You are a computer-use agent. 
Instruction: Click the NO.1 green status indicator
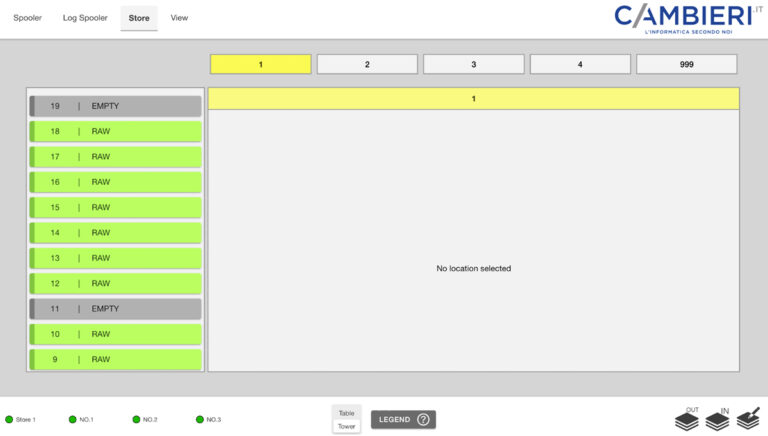pos(72,419)
